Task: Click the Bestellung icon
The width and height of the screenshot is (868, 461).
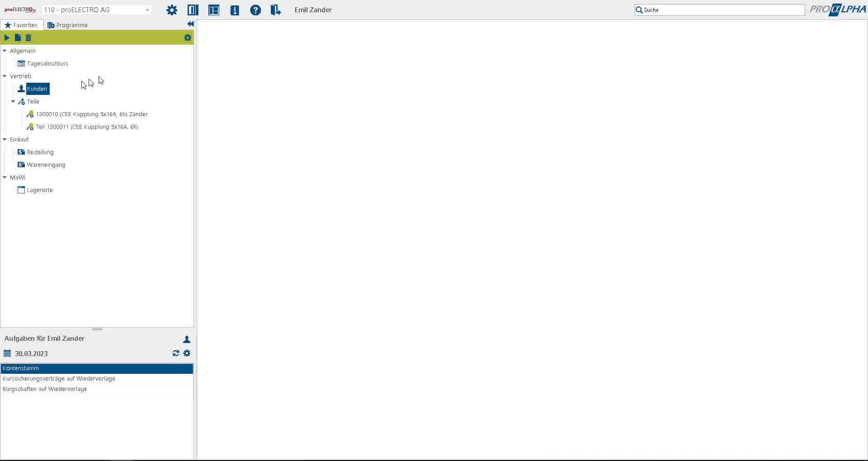Action: point(21,152)
